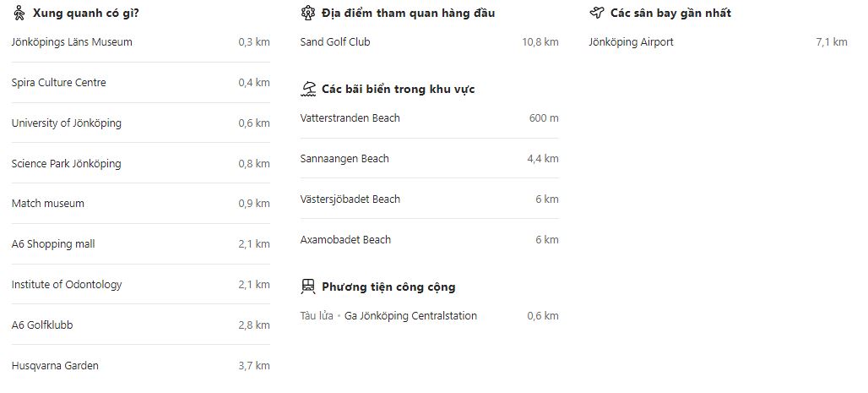Viewport: 868px width, 393px height.
Task: Select A6 Golfklubb entry
Action: [48, 325]
